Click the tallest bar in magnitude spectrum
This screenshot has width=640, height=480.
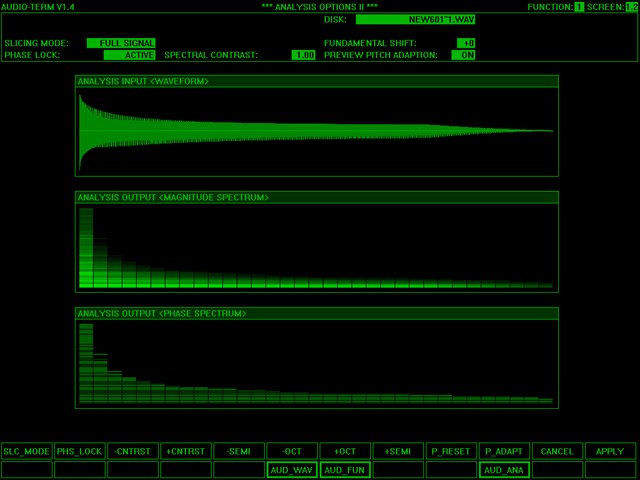click(x=86, y=248)
